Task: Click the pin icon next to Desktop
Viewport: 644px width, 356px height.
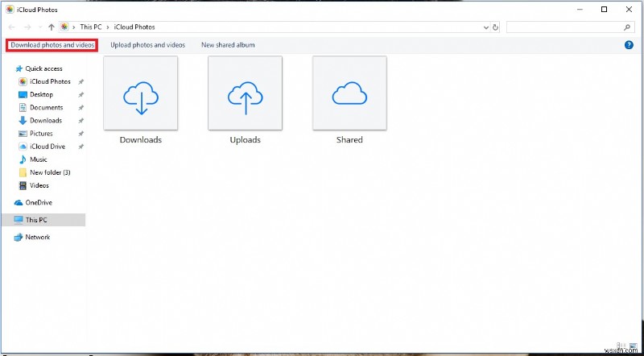Action: [x=81, y=95]
